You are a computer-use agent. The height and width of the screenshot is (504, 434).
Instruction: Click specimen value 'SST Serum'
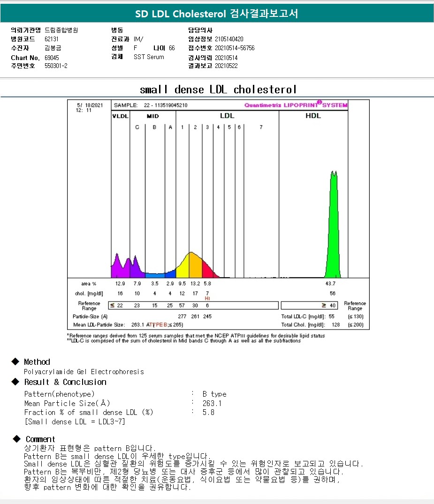[149, 57]
